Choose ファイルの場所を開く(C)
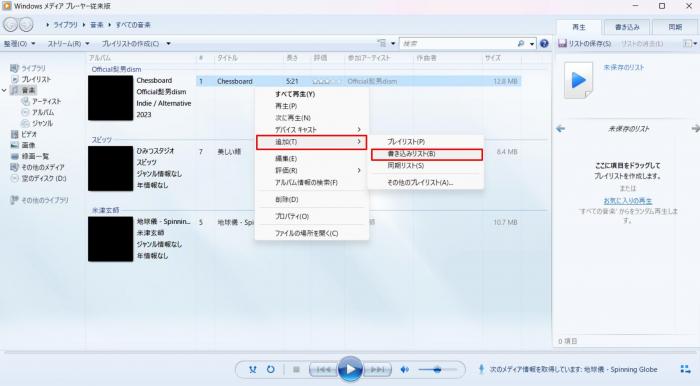 coord(312,233)
